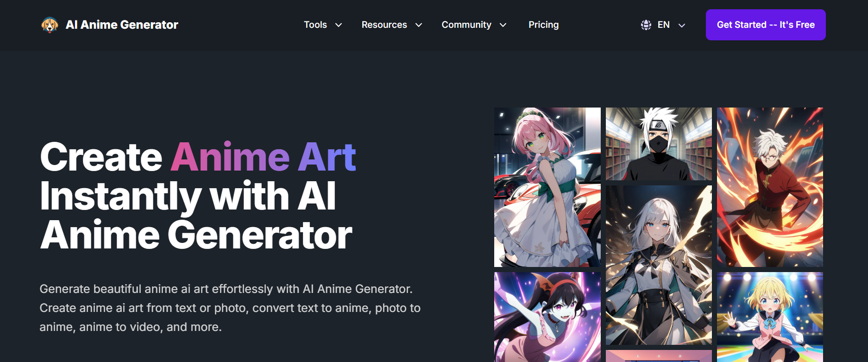The height and width of the screenshot is (362, 868).
Task: Open the masked white-haired ninja image
Action: tap(659, 144)
